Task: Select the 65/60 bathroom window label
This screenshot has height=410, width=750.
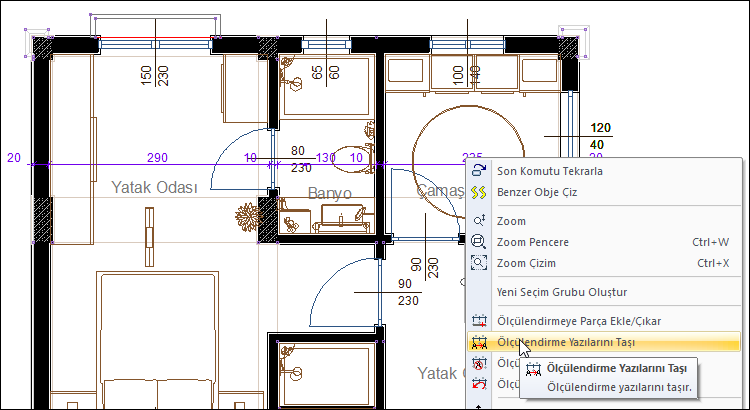Action: 326,73
